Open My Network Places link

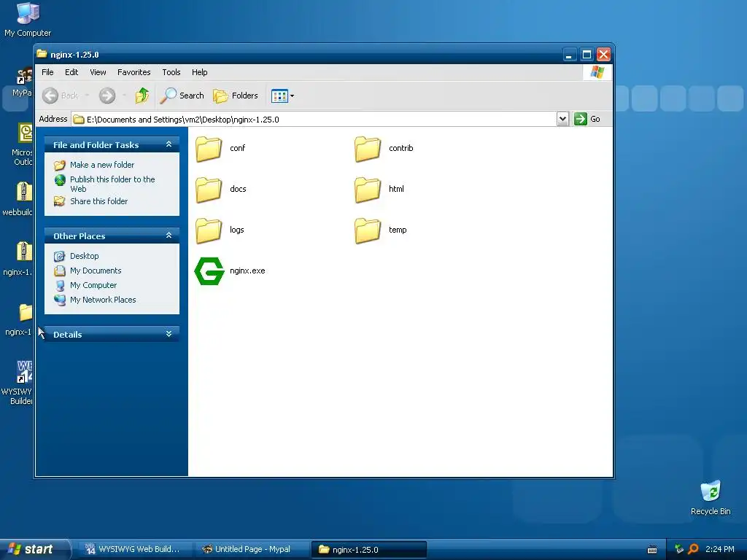pyautogui.click(x=103, y=300)
